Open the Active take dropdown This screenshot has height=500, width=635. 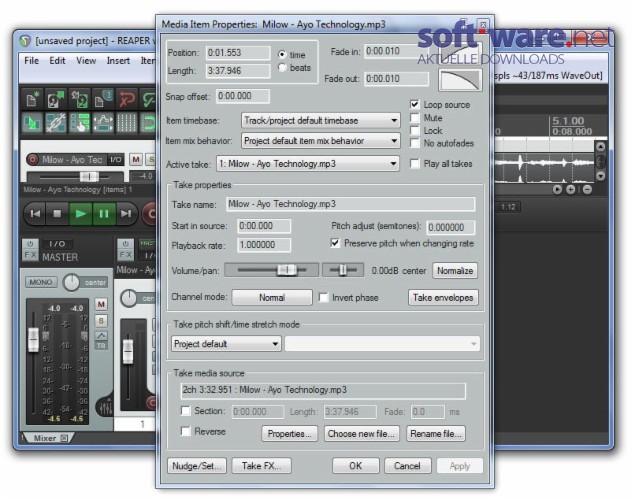(x=308, y=164)
